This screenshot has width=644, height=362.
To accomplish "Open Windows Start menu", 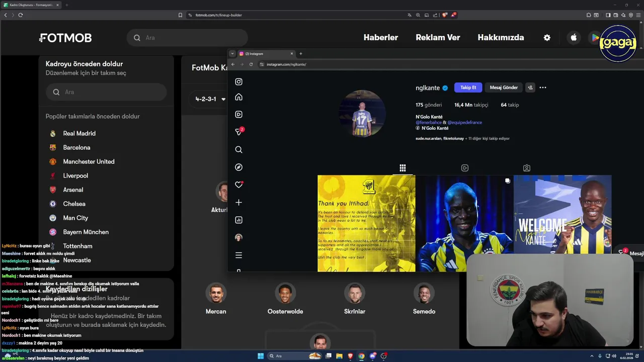I will click(261, 356).
